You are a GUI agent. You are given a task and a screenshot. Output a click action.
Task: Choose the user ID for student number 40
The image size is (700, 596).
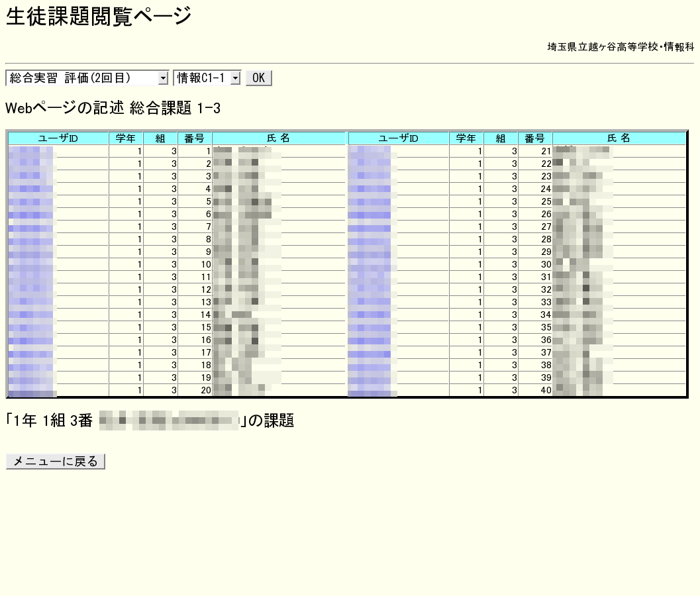(x=372, y=391)
